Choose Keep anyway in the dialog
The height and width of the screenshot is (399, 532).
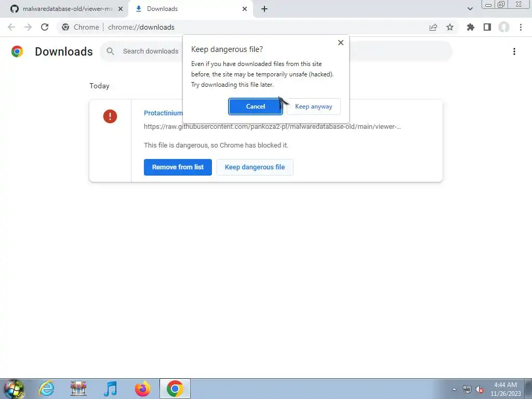click(x=313, y=107)
